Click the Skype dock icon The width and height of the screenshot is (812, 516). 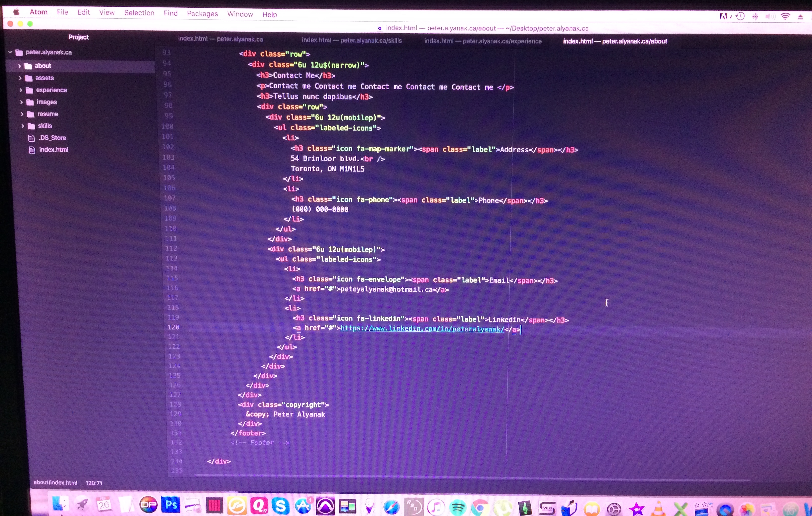click(x=281, y=506)
